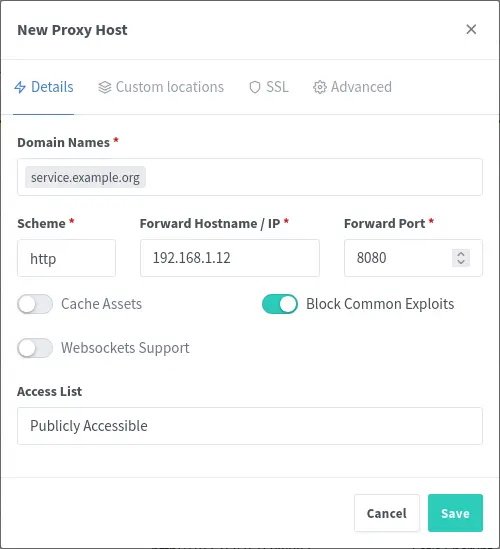Click the shield icon beside SSL
500x549 pixels.
pyautogui.click(x=255, y=87)
